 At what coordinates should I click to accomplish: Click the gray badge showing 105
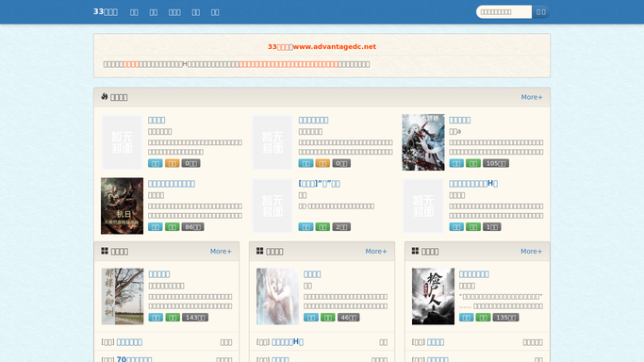pyautogui.click(x=496, y=163)
